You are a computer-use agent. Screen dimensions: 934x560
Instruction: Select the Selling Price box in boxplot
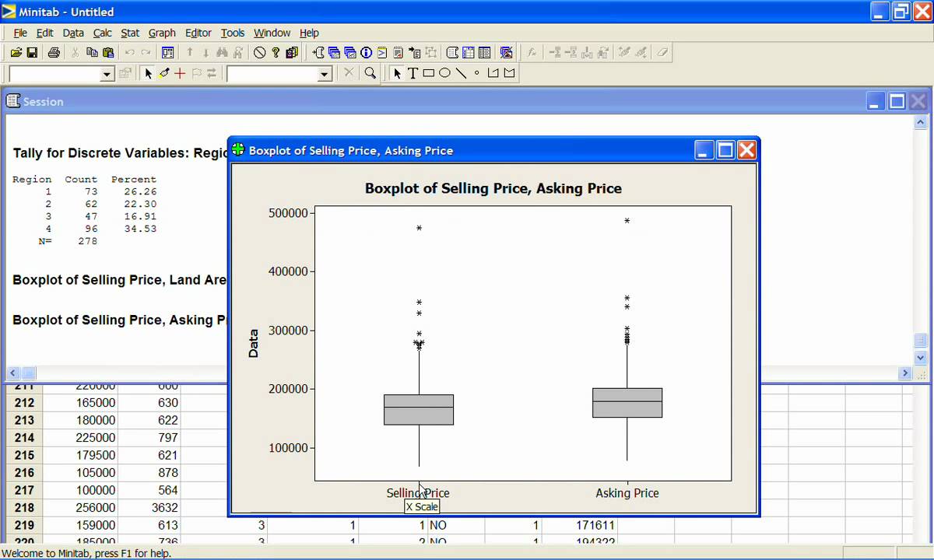click(x=419, y=409)
